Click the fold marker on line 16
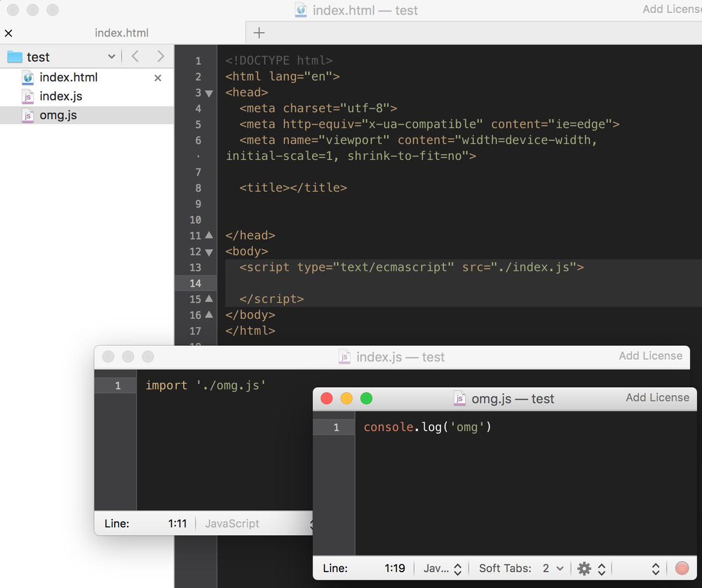This screenshot has width=702, height=588. [x=210, y=315]
